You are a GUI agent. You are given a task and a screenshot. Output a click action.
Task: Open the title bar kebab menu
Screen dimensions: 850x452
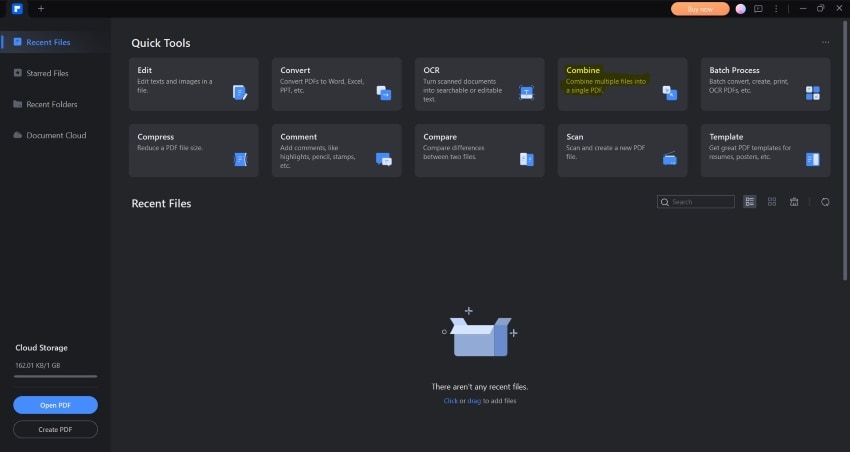pos(776,9)
